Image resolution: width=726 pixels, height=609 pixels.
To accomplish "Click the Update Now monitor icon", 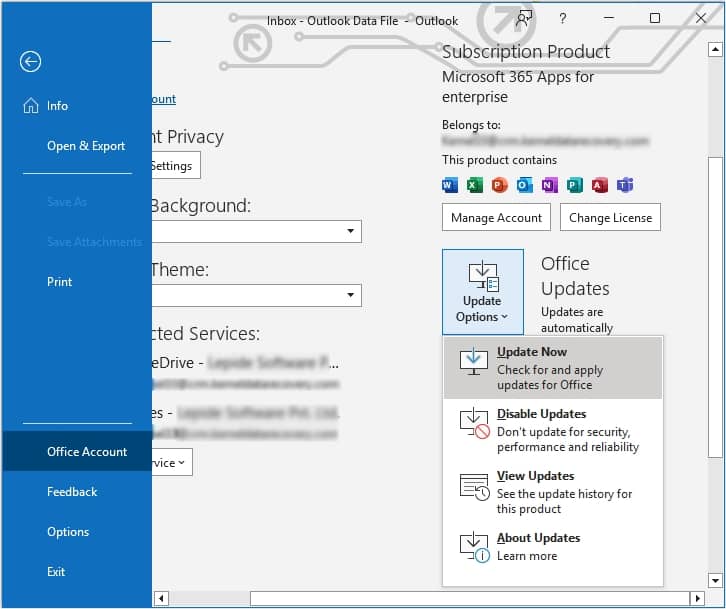I will 473,362.
